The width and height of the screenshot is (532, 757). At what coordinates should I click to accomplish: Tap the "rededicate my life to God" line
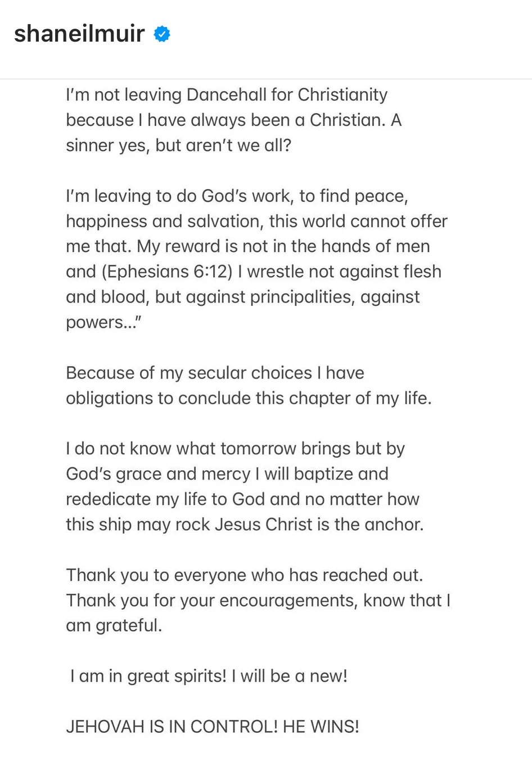coord(242,500)
